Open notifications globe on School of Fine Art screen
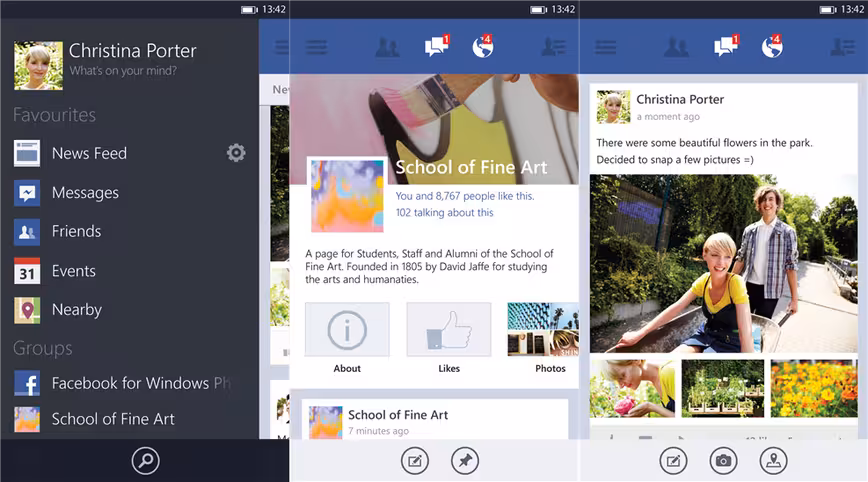Viewport: 868px width, 482px height. [483, 46]
